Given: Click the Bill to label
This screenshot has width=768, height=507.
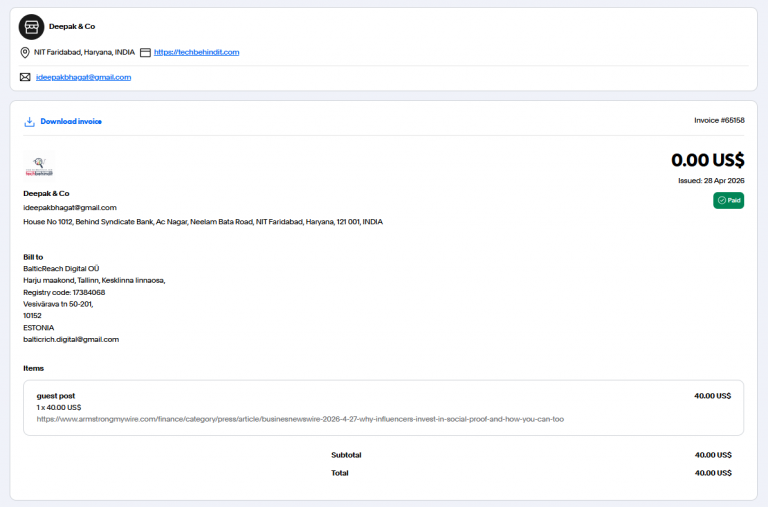Looking at the screenshot, I should (33, 257).
